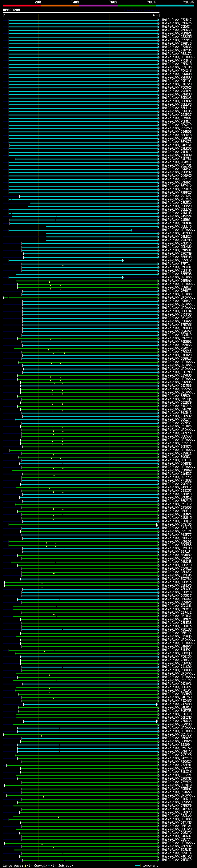Screen dimensions: 197x868
Task: Click the Large gaps legend text
Action: point(38,865)
